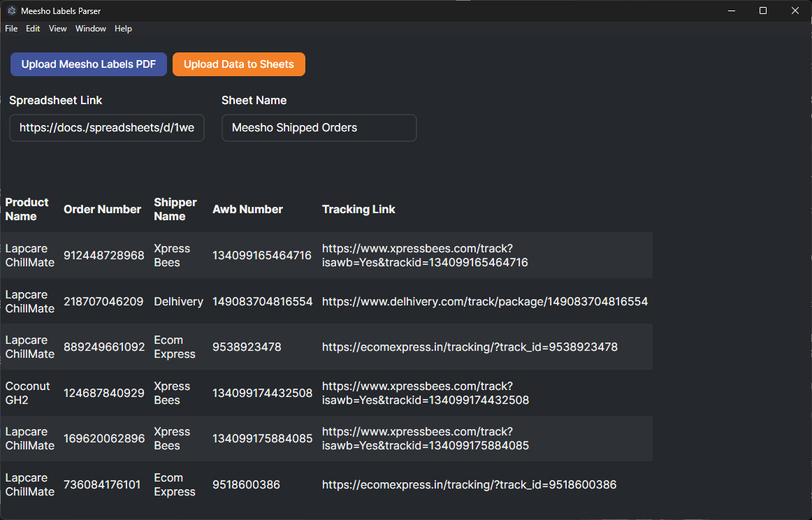Select order number 736084176101
Screen dimensions: 812x520
pyautogui.click(x=102, y=485)
